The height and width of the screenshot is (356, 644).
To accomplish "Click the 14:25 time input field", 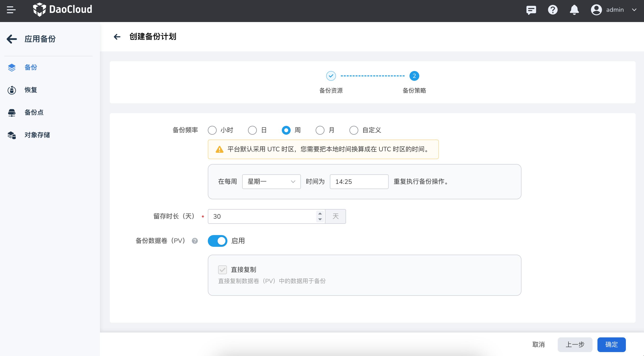I will [359, 182].
